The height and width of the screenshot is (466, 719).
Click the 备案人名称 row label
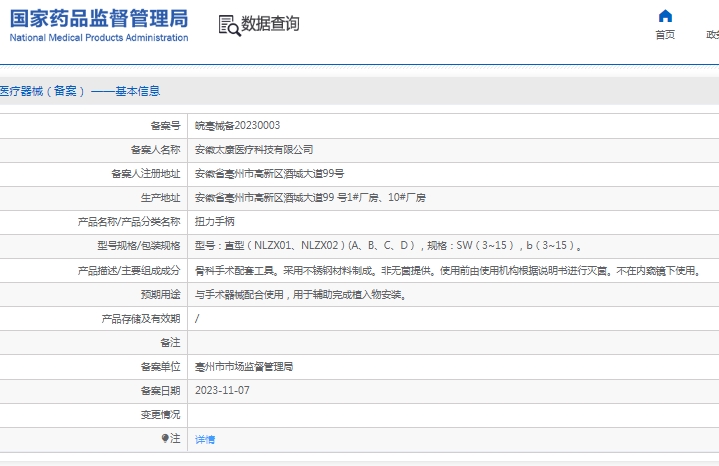point(155,150)
